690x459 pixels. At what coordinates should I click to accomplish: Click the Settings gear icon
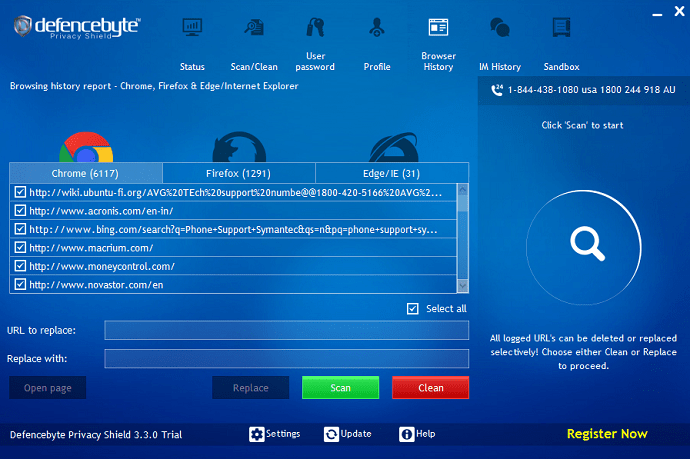click(257, 434)
